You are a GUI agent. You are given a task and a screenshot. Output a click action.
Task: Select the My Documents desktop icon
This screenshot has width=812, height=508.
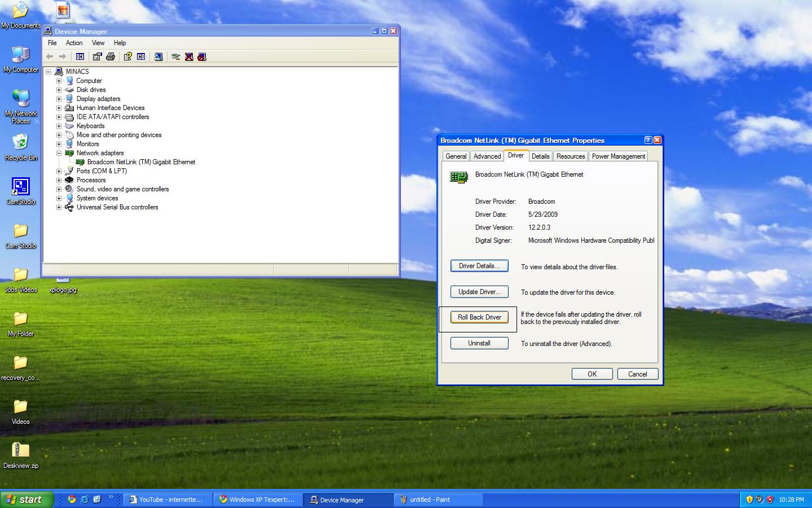(x=21, y=15)
